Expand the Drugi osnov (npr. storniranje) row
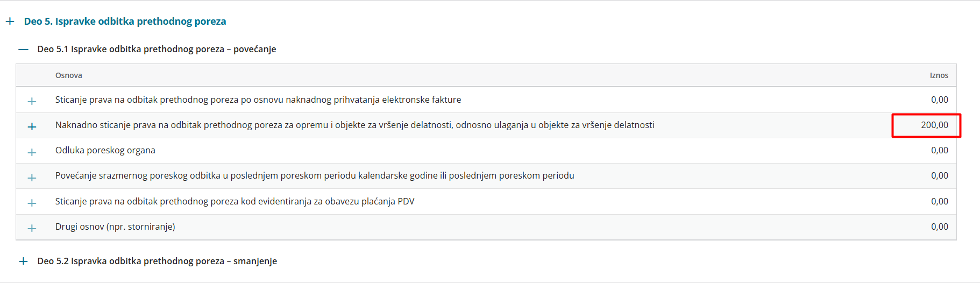This screenshot has height=283, width=980. pos(32,228)
